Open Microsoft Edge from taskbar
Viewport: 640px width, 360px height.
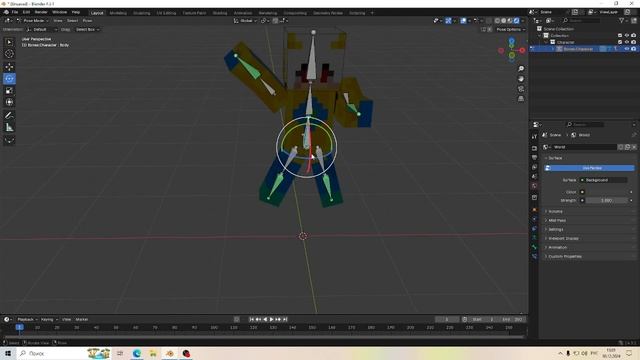(x=137, y=353)
